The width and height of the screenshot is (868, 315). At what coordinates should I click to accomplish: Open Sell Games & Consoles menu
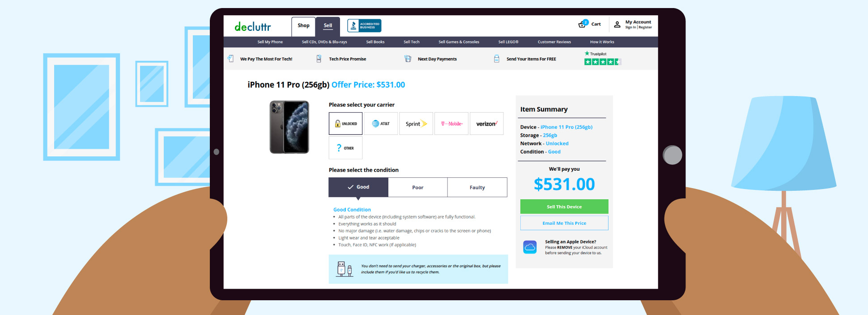click(x=459, y=42)
